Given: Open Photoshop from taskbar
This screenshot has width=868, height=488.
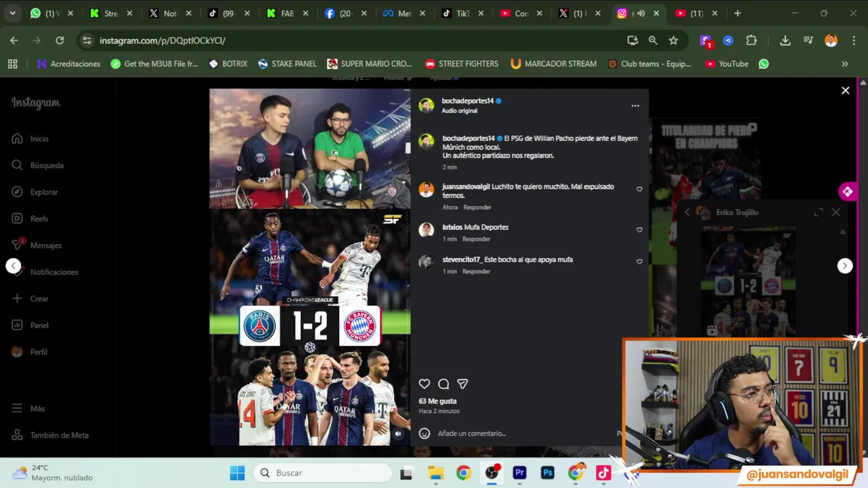Looking at the screenshot, I should pyautogui.click(x=547, y=473).
